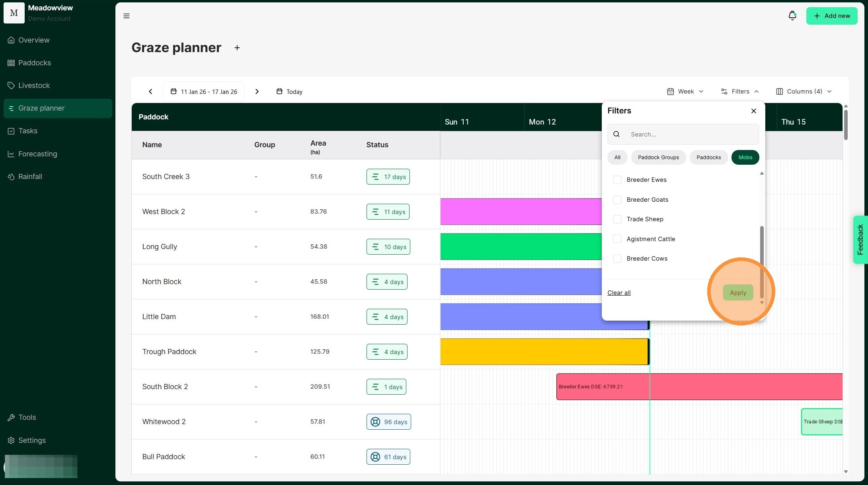Click the plus icon beside Graze planner
This screenshot has width=868, height=485.
(x=237, y=48)
